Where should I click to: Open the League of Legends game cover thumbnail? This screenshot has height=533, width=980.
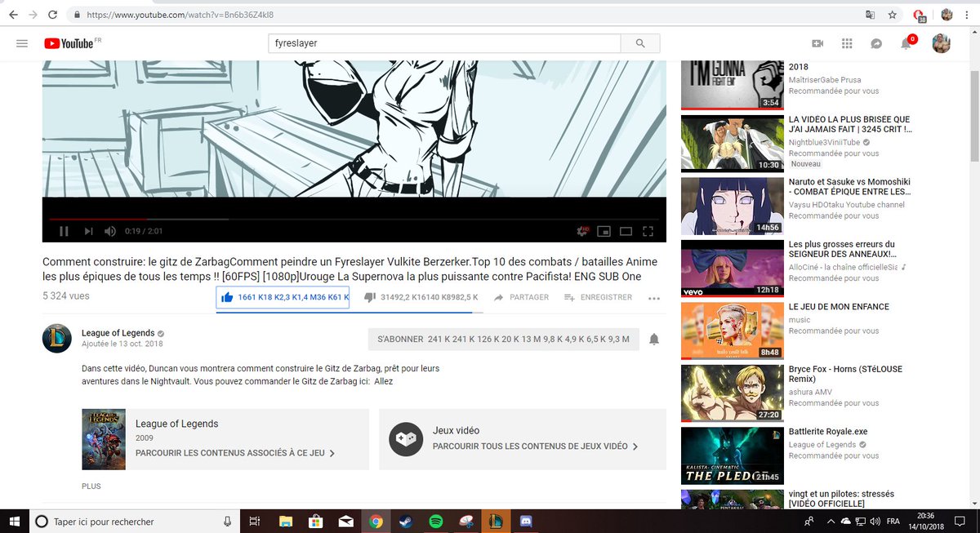click(104, 439)
